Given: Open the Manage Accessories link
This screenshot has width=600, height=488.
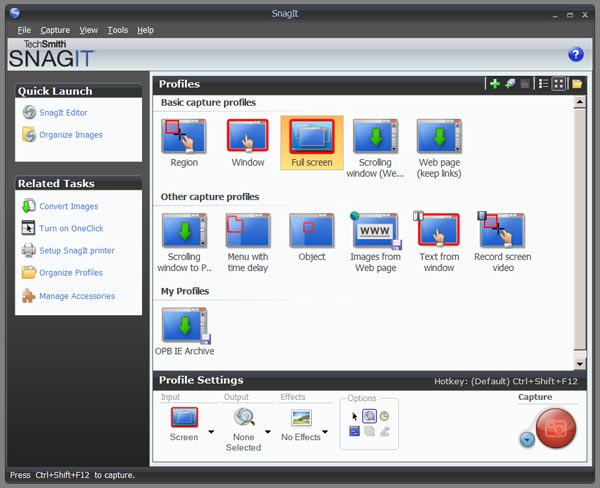Looking at the screenshot, I should tap(77, 296).
